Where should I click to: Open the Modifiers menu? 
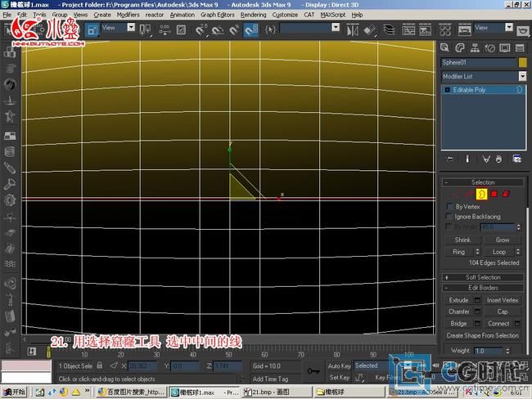coord(128,15)
